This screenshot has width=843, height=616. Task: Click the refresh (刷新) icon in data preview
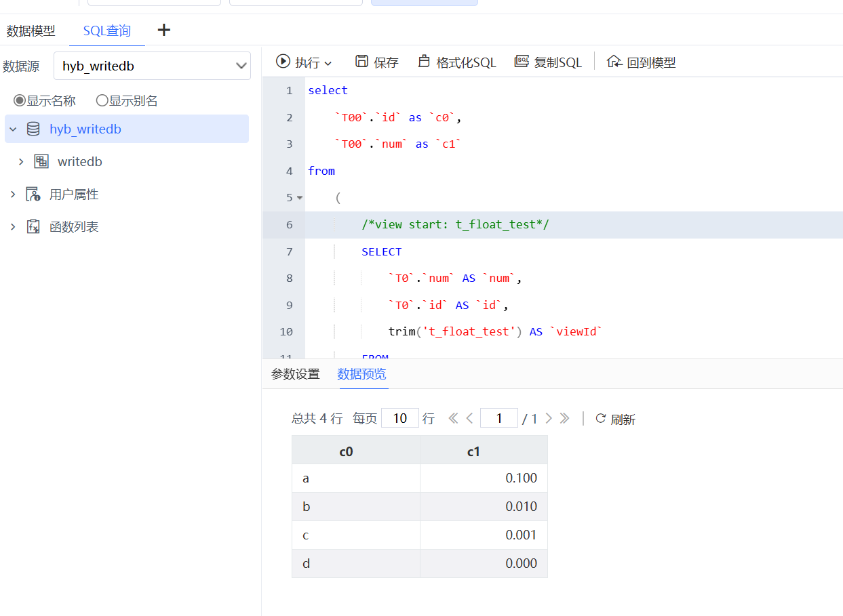click(600, 418)
